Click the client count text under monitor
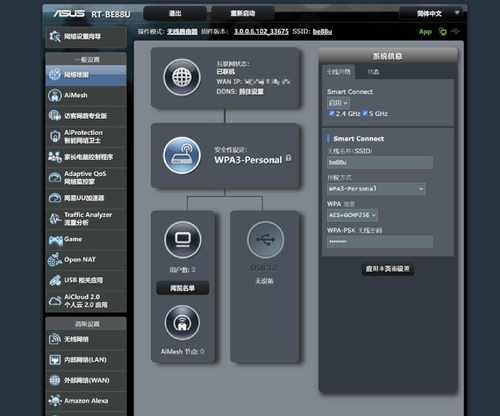 pos(183,269)
